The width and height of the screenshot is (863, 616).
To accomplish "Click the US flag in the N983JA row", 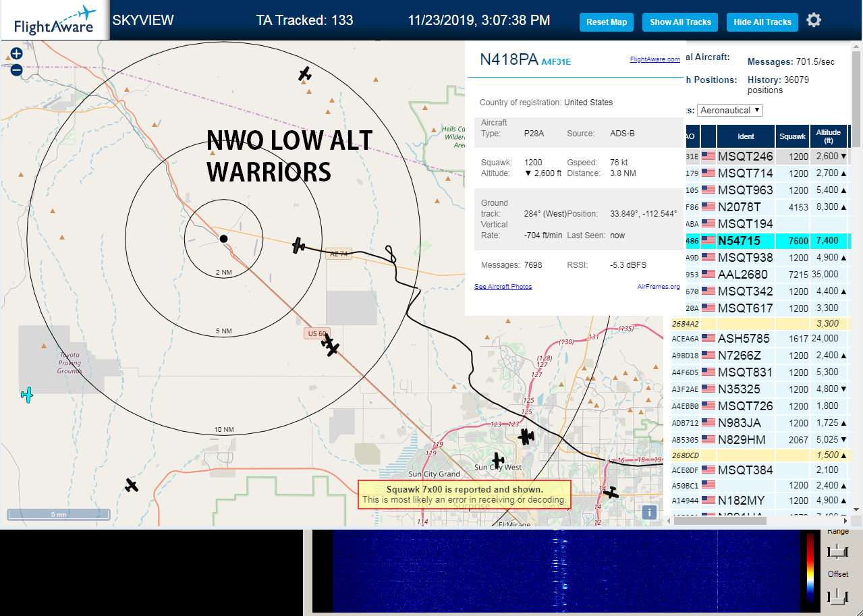I will pyautogui.click(x=708, y=423).
